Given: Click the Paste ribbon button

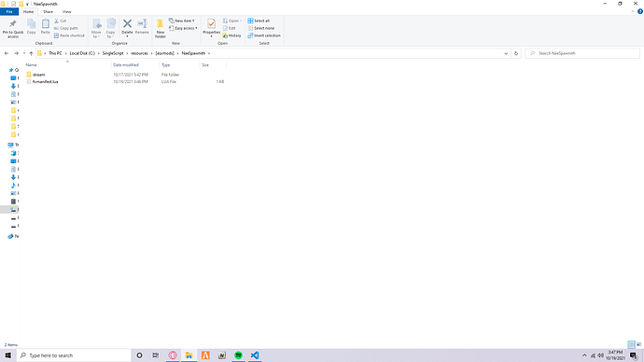Looking at the screenshot, I should pyautogui.click(x=45, y=27).
